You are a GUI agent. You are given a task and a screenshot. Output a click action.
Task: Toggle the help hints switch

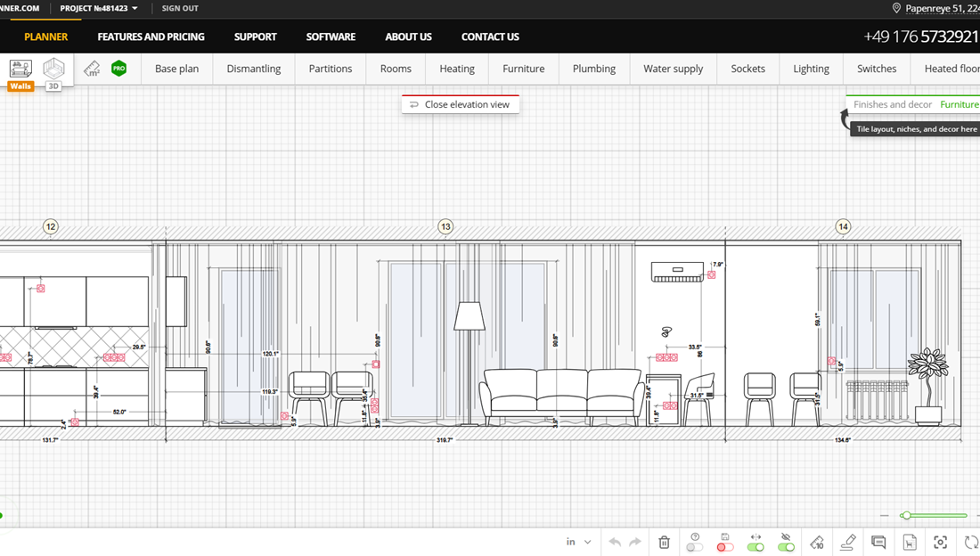695,546
